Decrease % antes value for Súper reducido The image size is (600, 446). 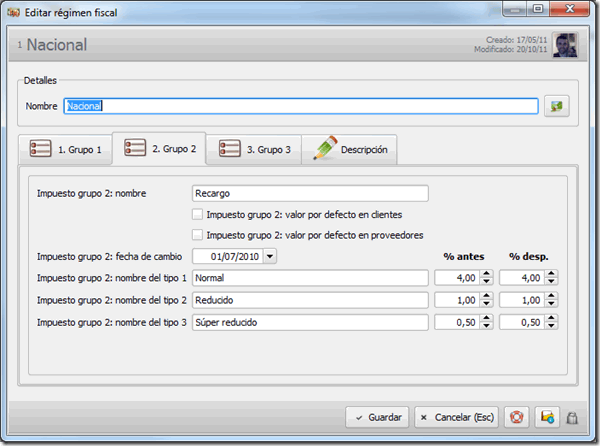pos(486,326)
